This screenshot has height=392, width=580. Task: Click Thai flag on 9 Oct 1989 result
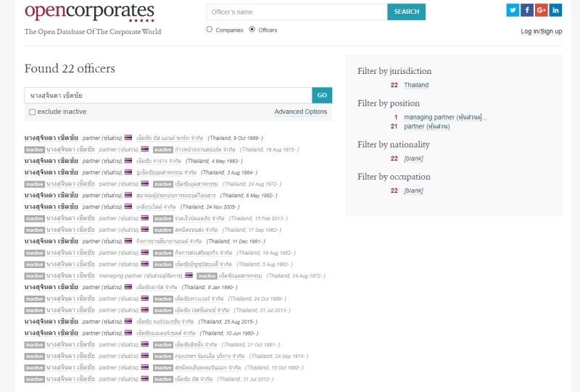(x=128, y=138)
